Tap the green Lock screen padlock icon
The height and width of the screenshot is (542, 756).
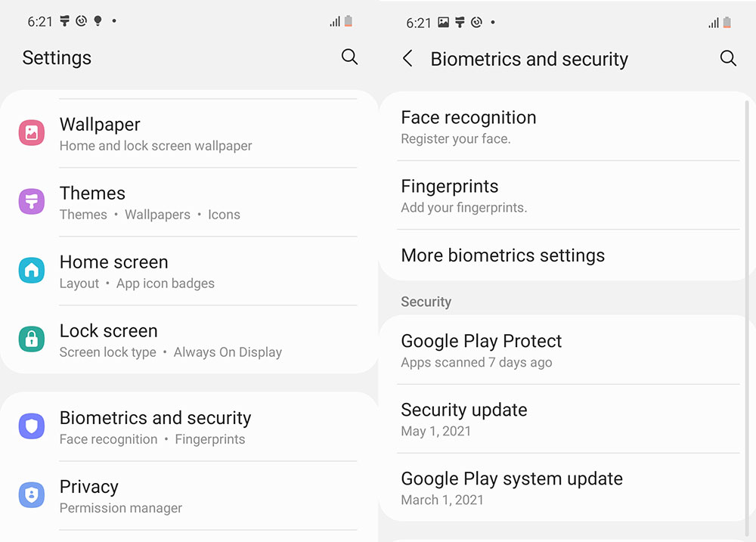pos(32,339)
